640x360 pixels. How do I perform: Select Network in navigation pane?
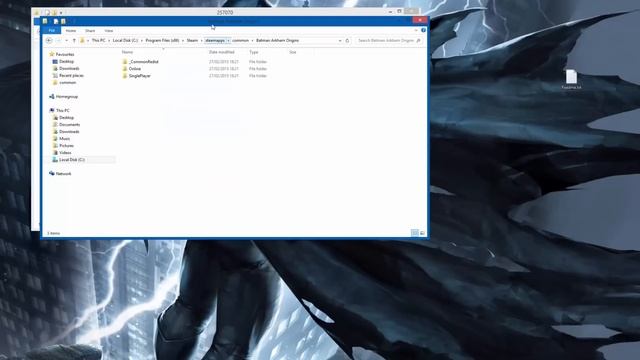63,173
